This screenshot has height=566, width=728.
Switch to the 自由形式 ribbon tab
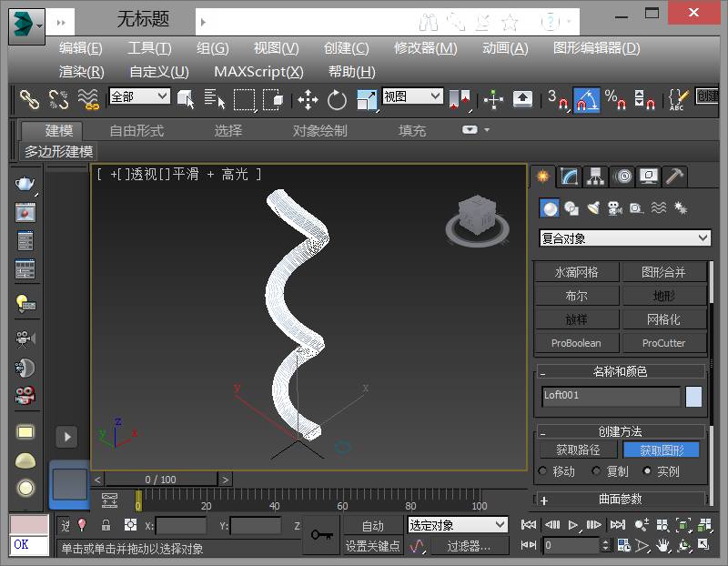pyautogui.click(x=136, y=130)
